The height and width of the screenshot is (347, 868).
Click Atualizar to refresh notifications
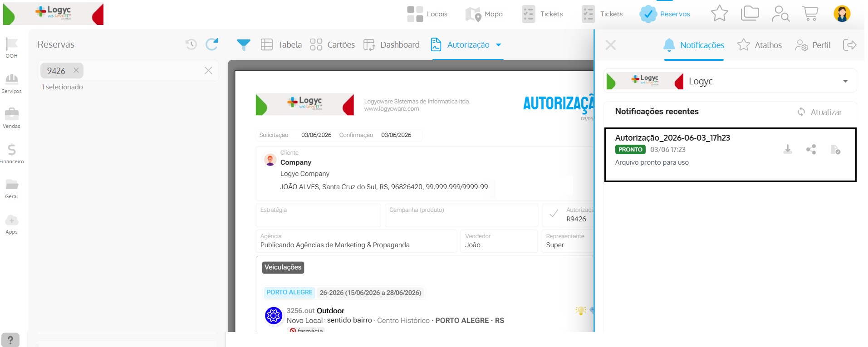point(819,112)
